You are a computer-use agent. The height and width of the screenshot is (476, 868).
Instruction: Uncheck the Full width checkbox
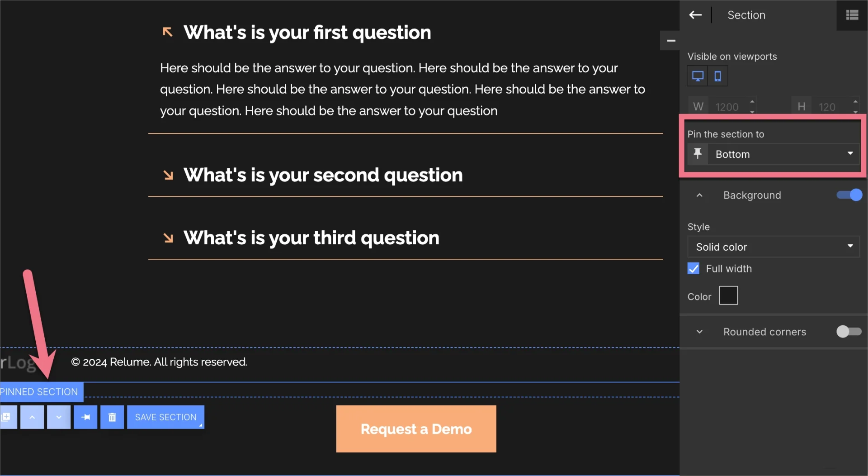(693, 268)
